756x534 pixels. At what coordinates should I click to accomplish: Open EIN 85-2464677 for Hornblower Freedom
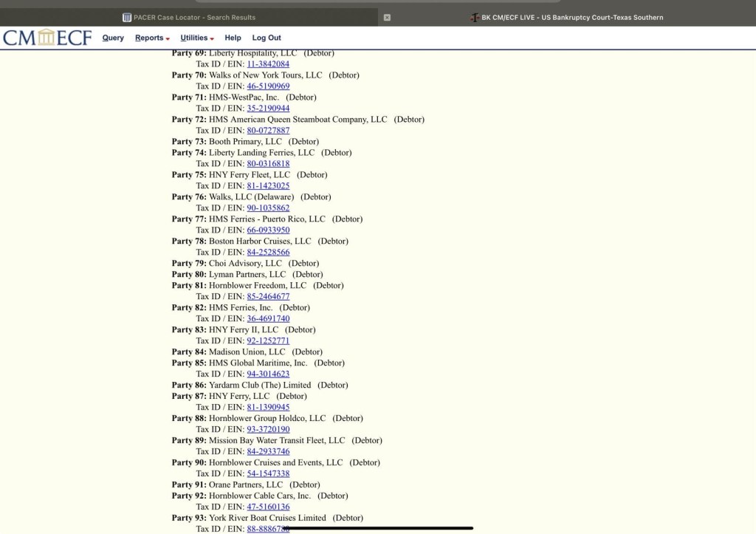[x=268, y=297]
